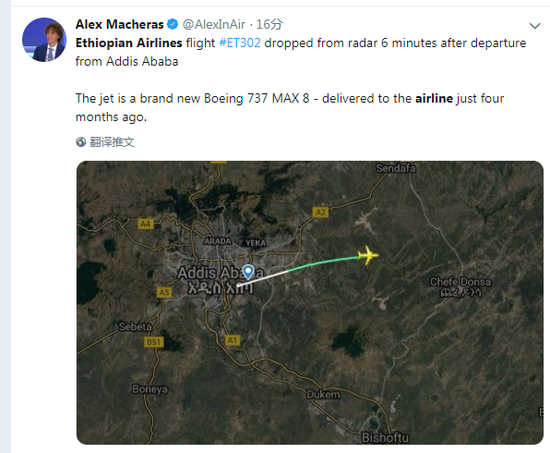Viewport: 550px width, 453px height.
Task: Click the A5 road marker
Action: (x=164, y=292)
